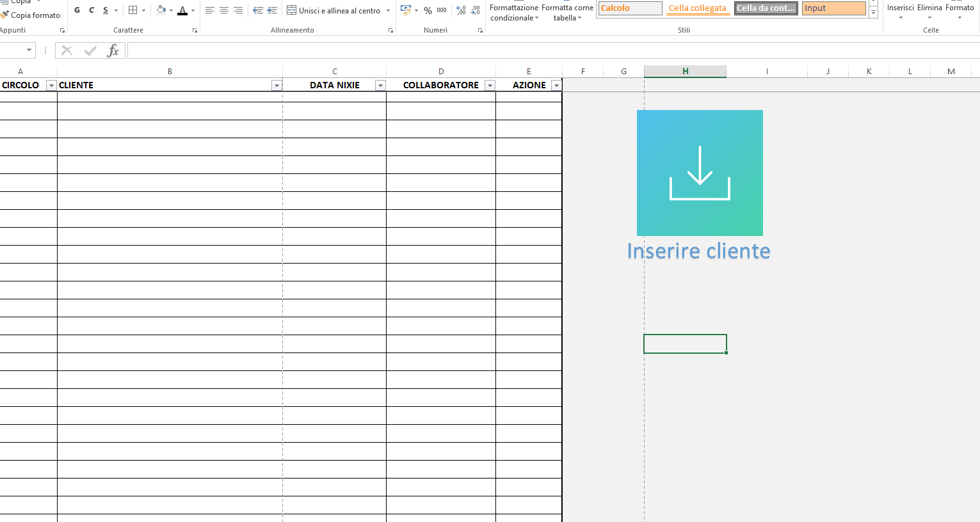Align text to the left
The width and height of the screenshot is (980, 522).
coord(209,10)
